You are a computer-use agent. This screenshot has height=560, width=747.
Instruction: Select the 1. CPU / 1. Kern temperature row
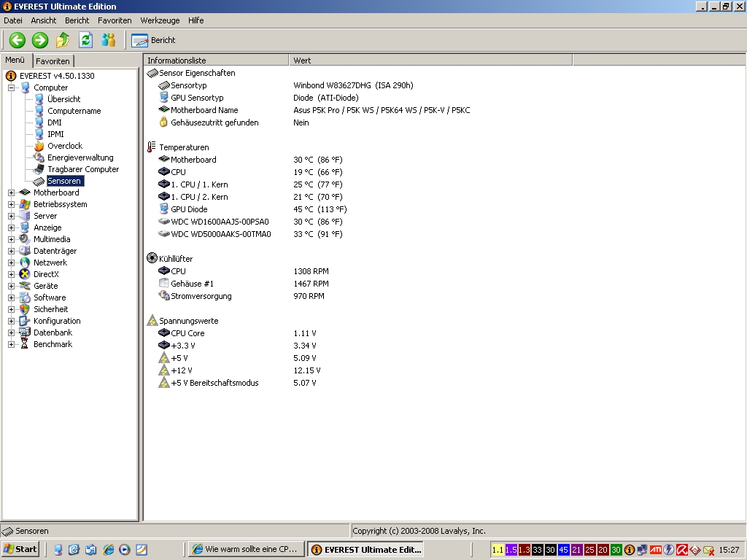[250, 184]
